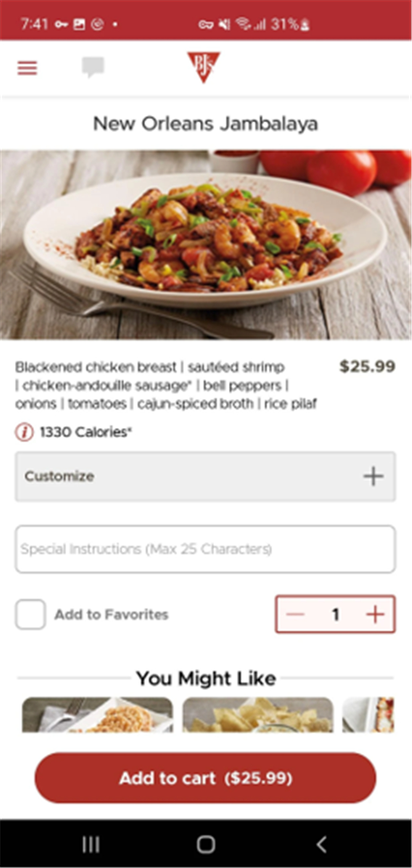View calorie info via the i icon
Screen dimensions: 412x868
pos(24,433)
